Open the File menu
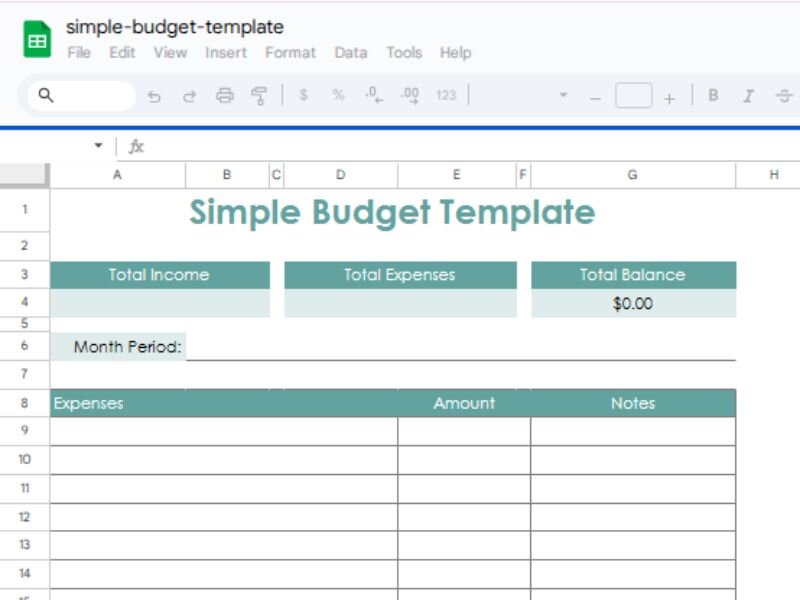 tap(79, 53)
